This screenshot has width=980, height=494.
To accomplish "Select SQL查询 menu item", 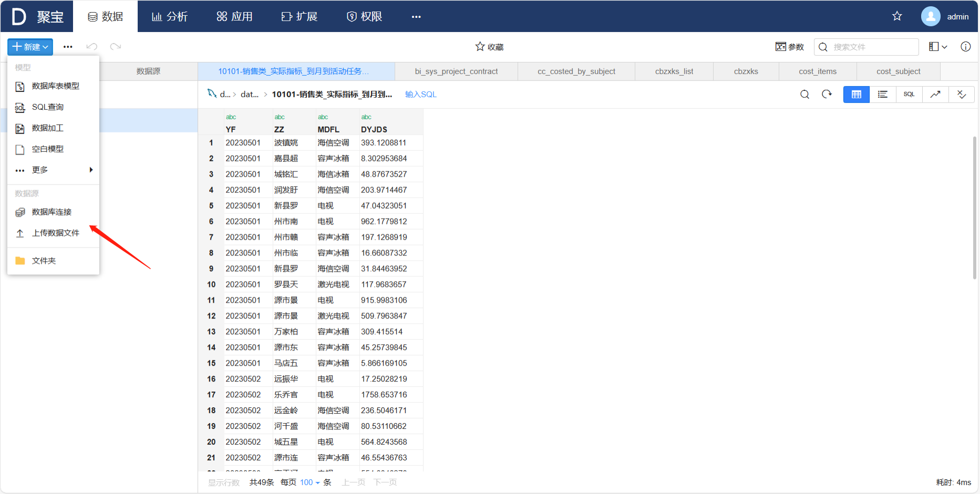I will (x=53, y=107).
